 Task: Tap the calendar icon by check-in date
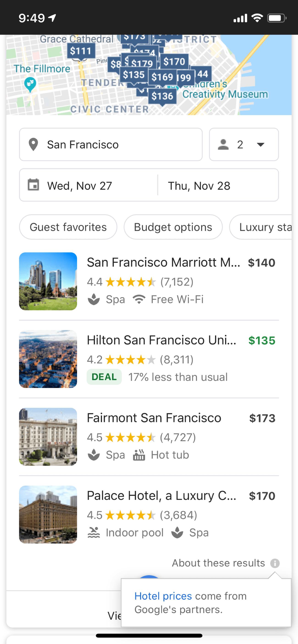pos(33,185)
